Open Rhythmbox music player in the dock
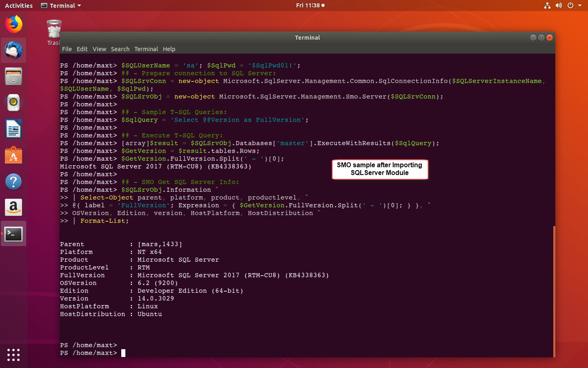 [13, 103]
